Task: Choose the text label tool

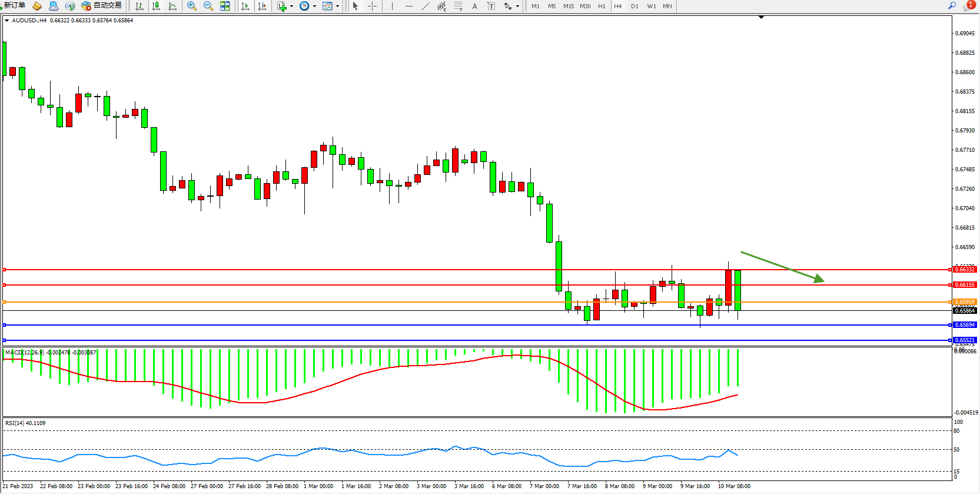Action: coord(474,6)
